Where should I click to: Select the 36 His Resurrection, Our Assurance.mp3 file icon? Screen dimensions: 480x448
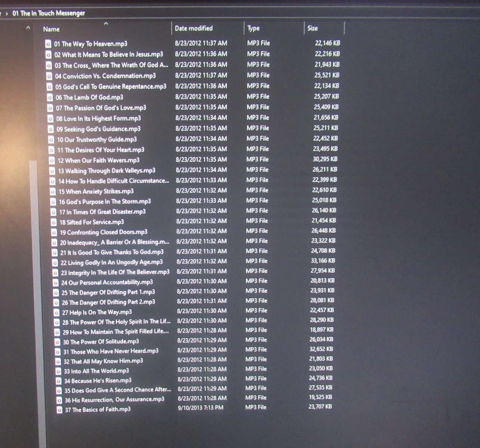click(x=59, y=400)
